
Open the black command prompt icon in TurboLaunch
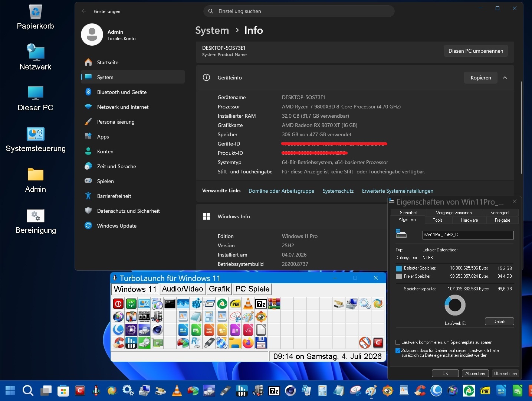170,304
